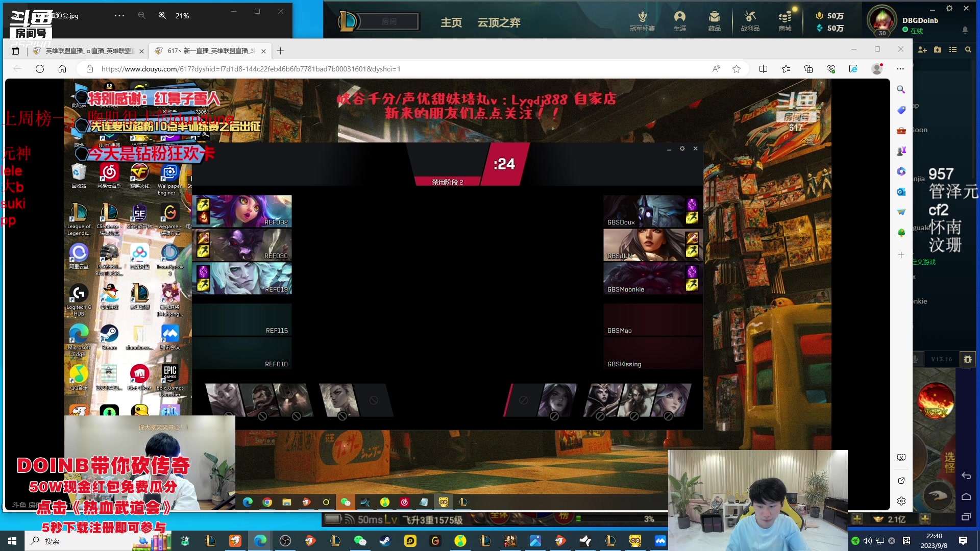Open Browser essentials heart icon
Screen dimensions: 980x551
click(x=831, y=69)
